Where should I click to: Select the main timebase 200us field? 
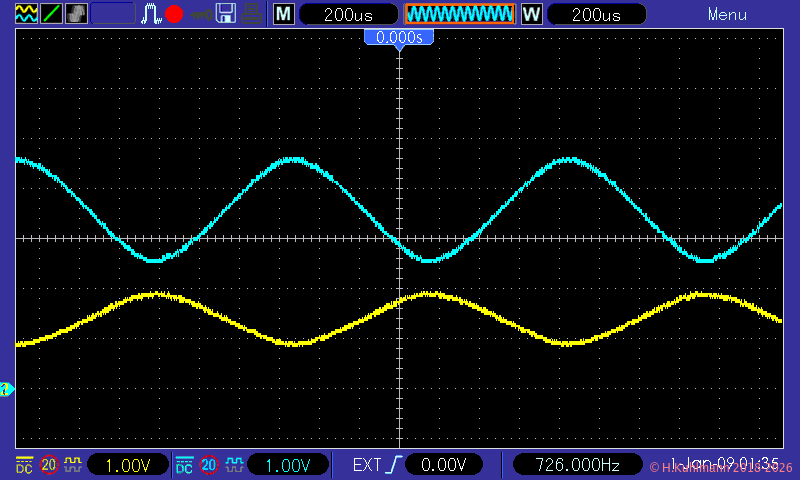(345, 14)
